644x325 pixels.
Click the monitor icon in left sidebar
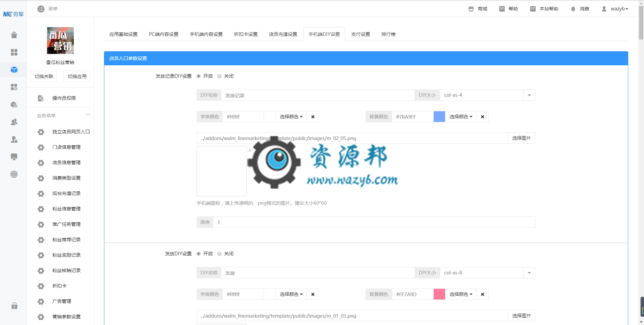tap(14, 157)
